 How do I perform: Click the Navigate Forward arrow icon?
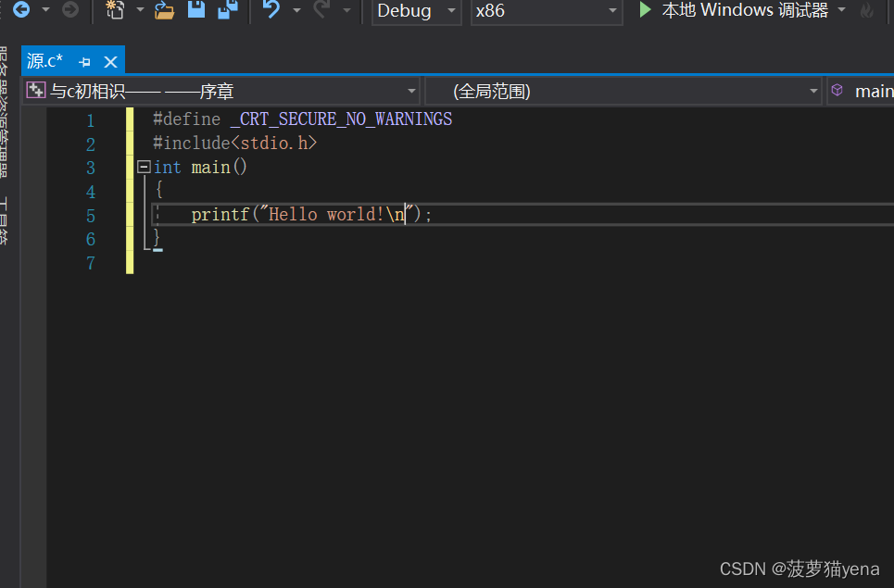[x=70, y=9]
